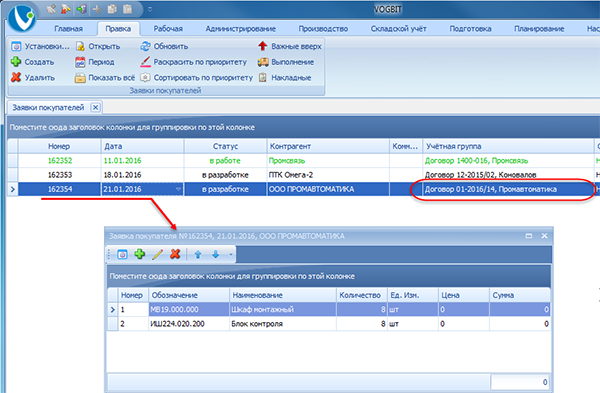Image resolution: width=600 pixels, height=393 pixels.
Task: Add item with green plus in order window
Action: coord(140,254)
